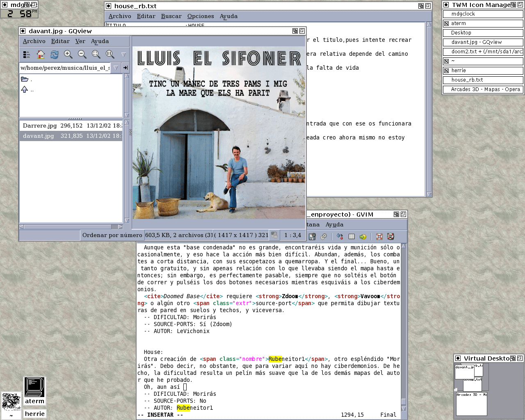This screenshot has width=525, height=420.
Task: Select mdgclock in TWM Icon Manager
Action: coord(483,14)
